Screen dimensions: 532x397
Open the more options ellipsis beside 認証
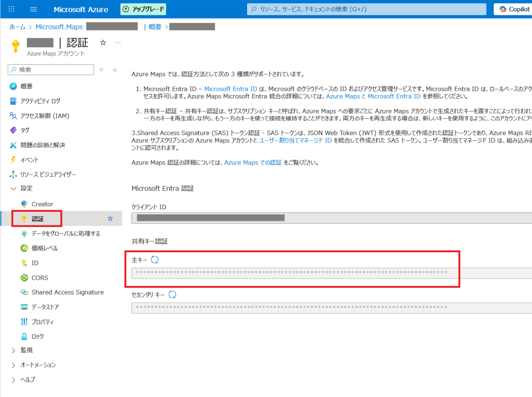pyautogui.click(x=118, y=43)
